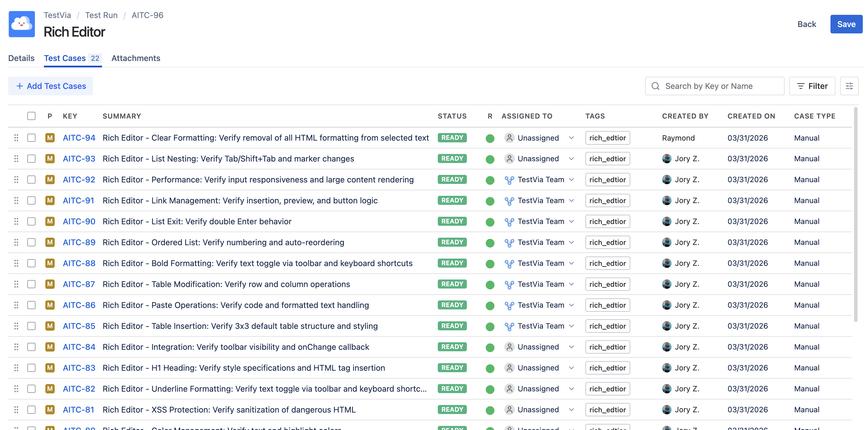Image resolution: width=868 pixels, height=430 pixels.
Task: Click the medium priority icon of AITC-90
Action: (x=50, y=221)
